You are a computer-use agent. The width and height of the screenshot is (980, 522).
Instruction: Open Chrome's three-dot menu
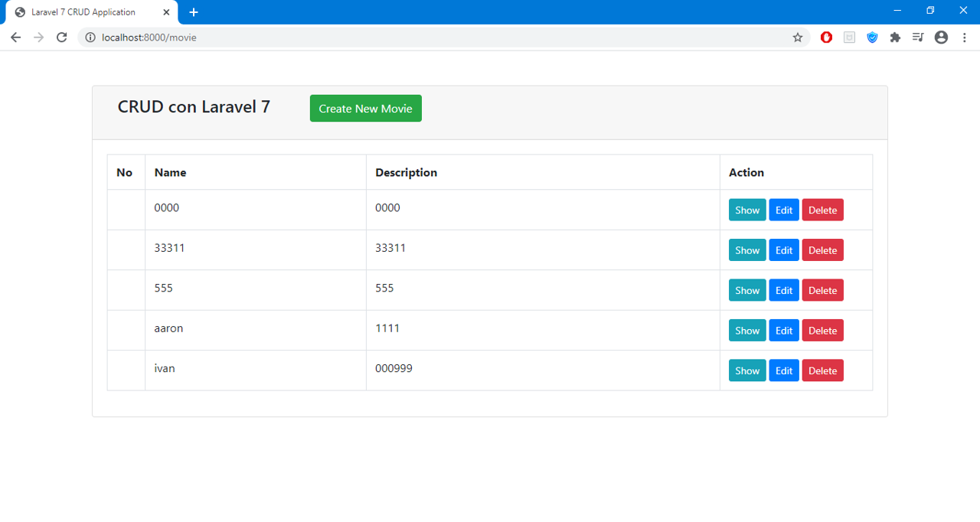965,38
